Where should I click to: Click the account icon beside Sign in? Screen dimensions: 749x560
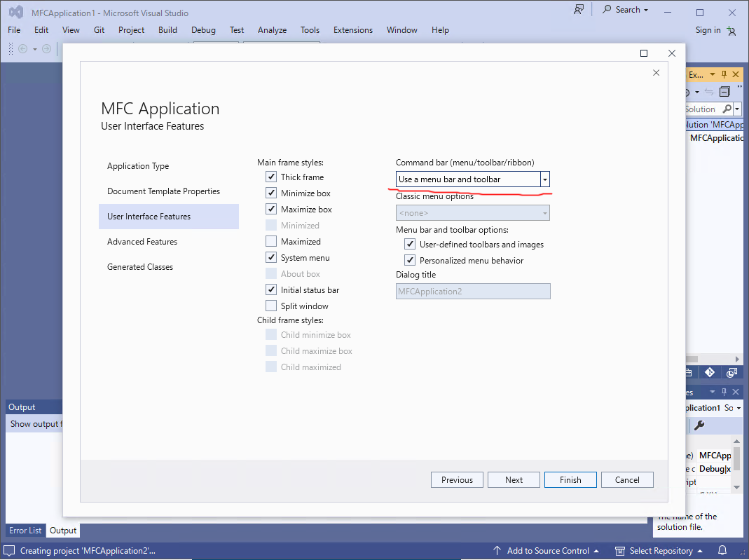[x=731, y=31]
